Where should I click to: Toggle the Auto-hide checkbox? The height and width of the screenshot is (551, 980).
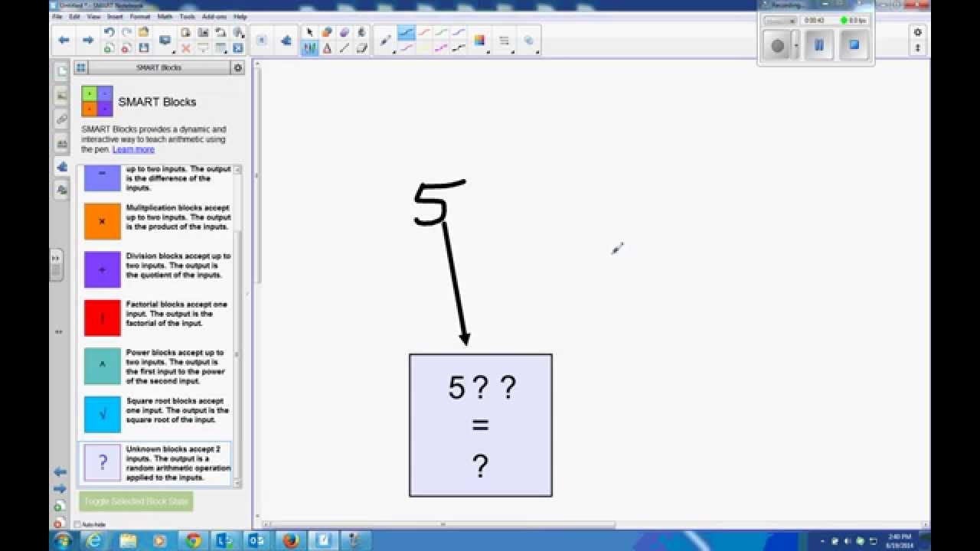77,524
